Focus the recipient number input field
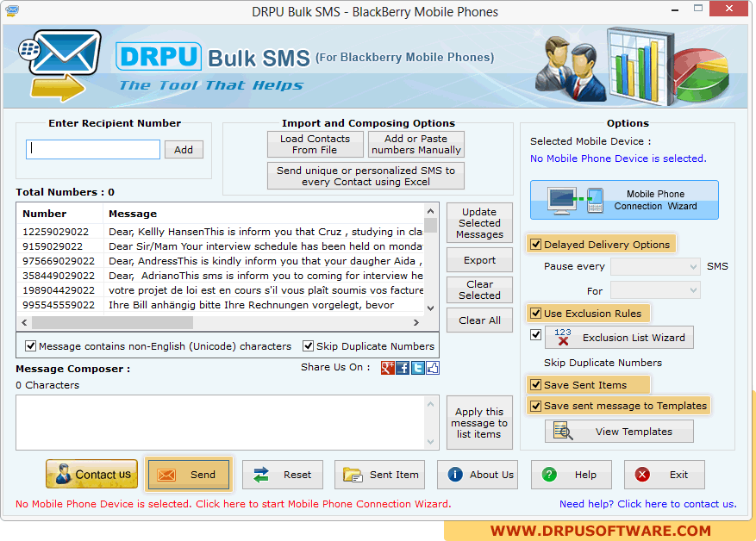Image resolution: width=756 pixels, height=541 pixels. [93, 149]
